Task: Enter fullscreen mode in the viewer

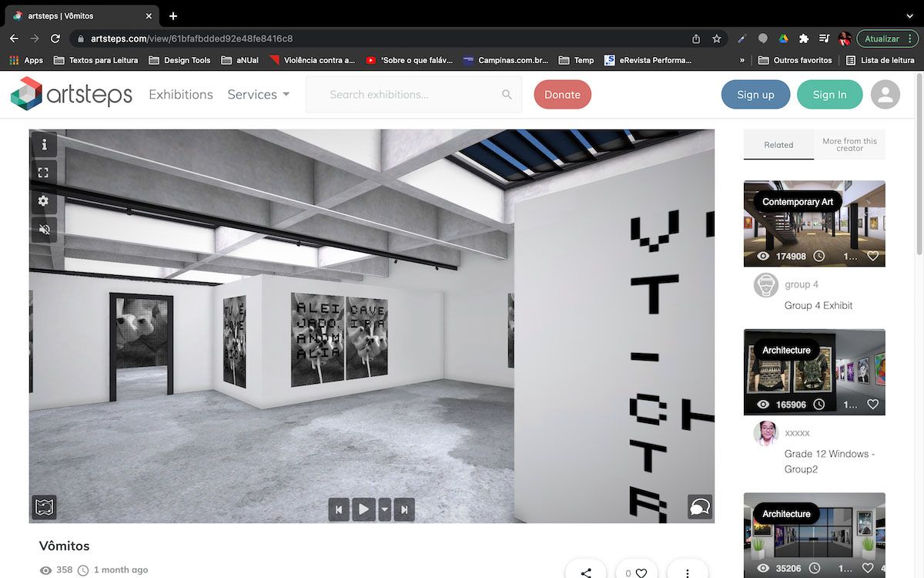Action: click(44, 173)
